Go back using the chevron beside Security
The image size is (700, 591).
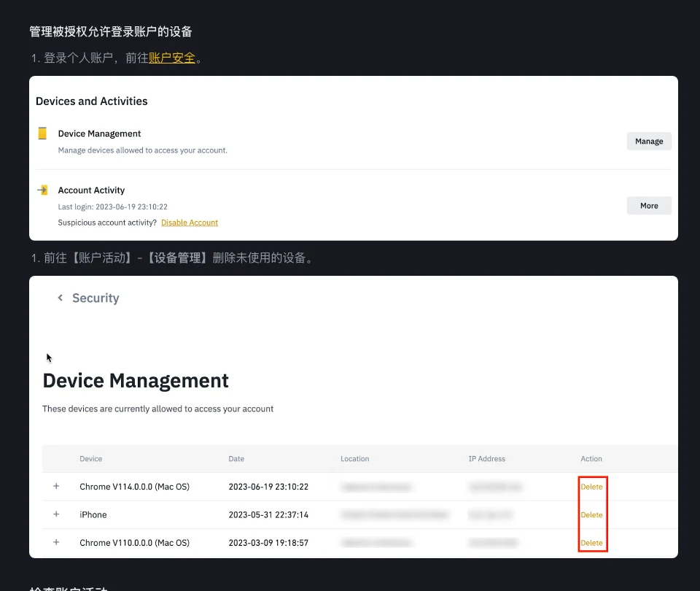61,298
